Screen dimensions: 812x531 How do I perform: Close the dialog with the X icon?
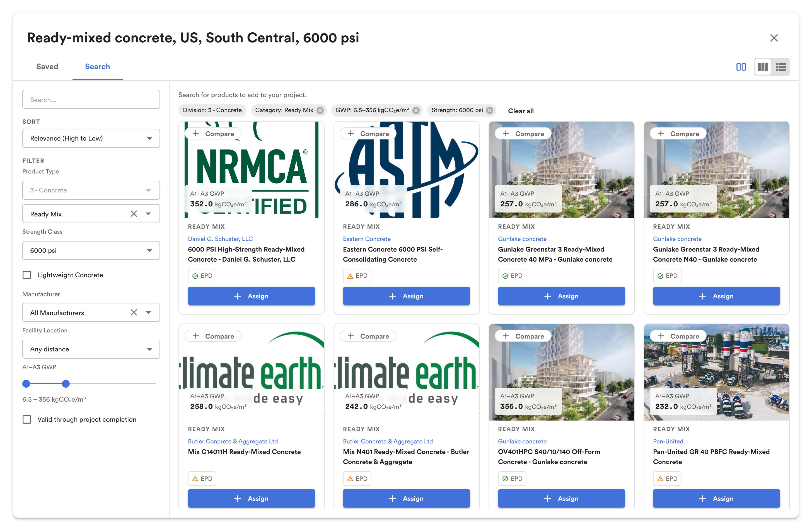tap(774, 38)
